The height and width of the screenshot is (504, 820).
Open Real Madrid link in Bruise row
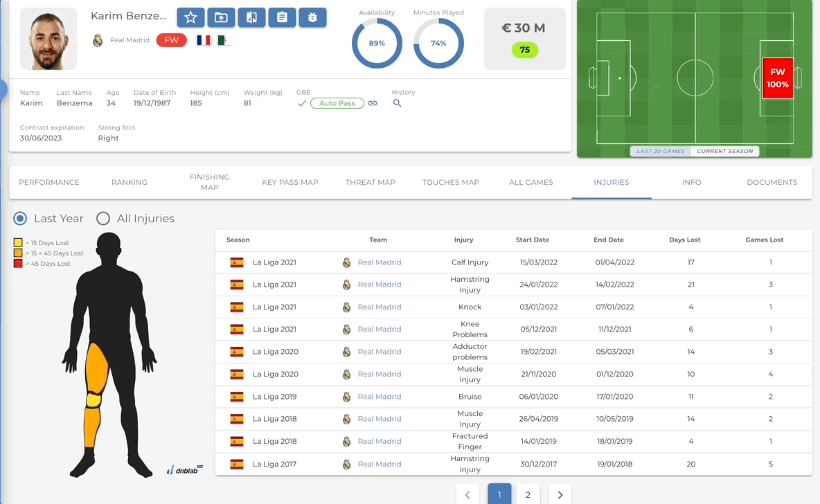379,397
